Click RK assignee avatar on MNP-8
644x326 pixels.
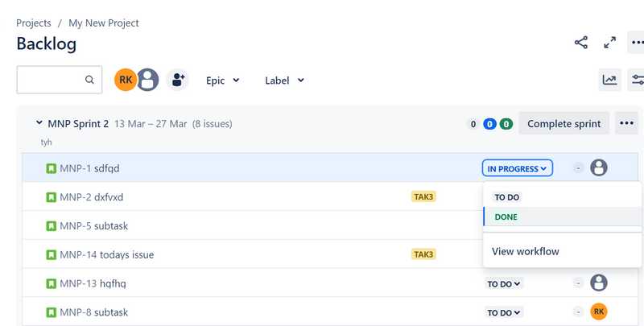point(598,312)
